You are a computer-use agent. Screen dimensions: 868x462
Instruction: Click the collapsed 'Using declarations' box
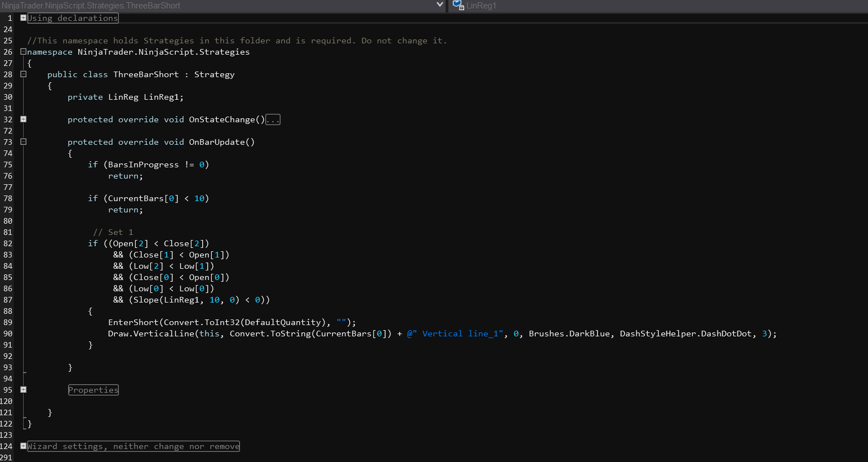pyautogui.click(x=73, y=18)
